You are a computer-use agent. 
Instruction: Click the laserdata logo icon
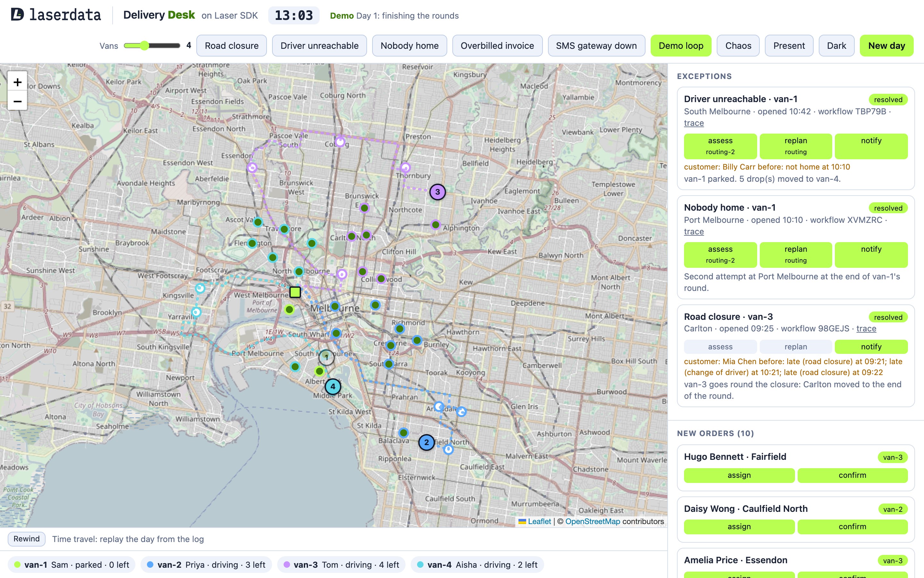pyautogui.click(x=17, y=14)
